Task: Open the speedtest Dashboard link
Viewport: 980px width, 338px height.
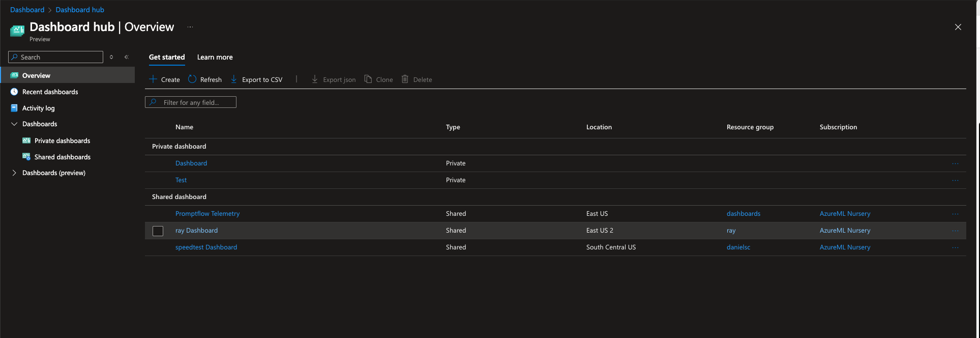Action: [x=206, y=247]
